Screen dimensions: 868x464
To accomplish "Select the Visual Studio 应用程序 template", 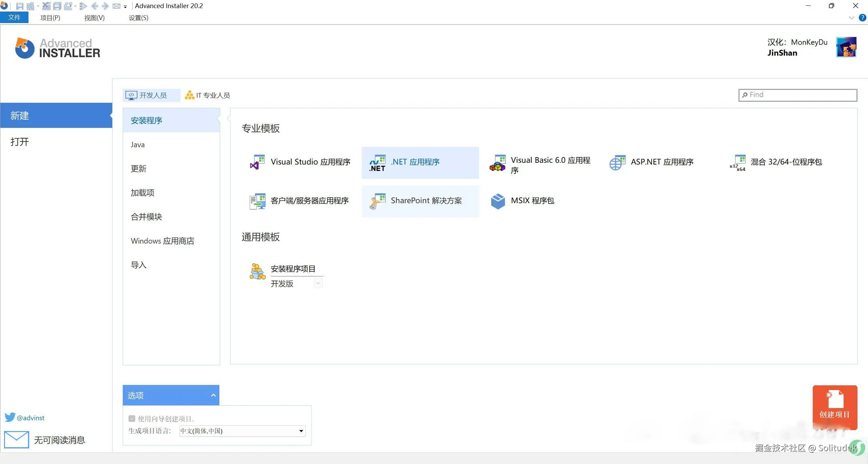I will point(300,162).
